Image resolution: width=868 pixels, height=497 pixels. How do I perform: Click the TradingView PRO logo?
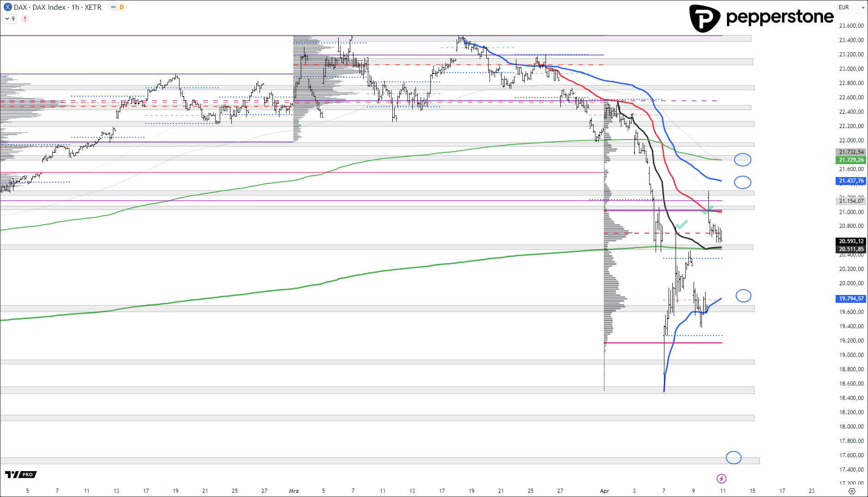21,474
